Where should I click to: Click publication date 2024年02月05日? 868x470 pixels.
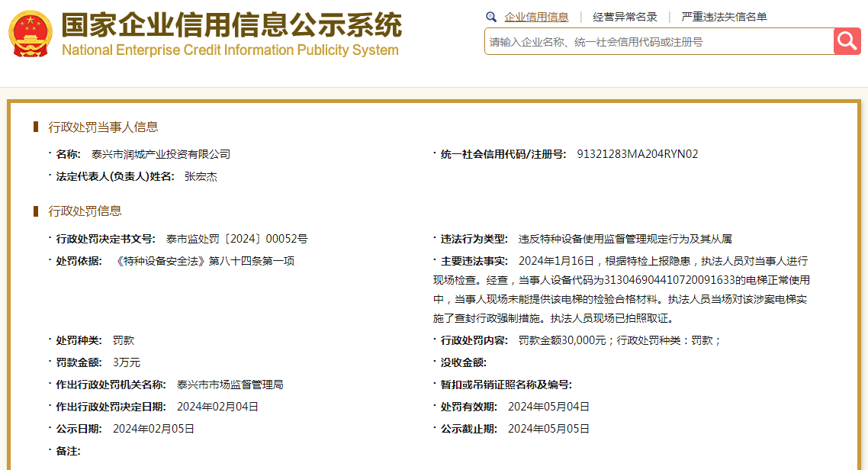(x=153, y=429)
